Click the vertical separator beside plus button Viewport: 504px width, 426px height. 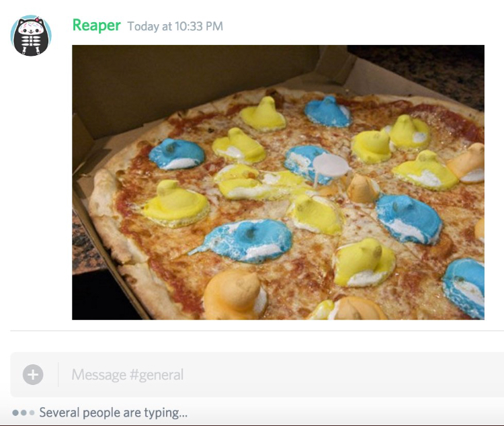point(58,374)
